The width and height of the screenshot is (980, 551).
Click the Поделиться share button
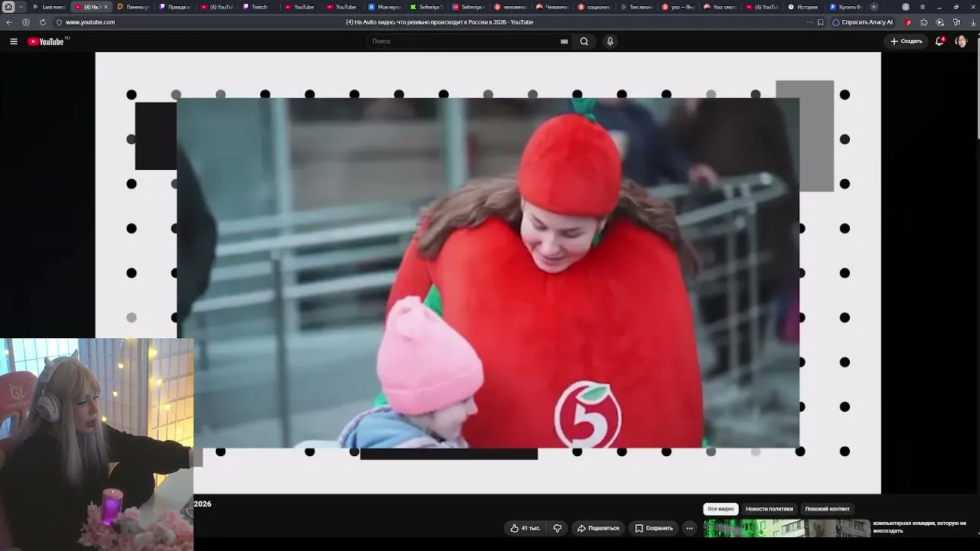[x=598, y=528]
